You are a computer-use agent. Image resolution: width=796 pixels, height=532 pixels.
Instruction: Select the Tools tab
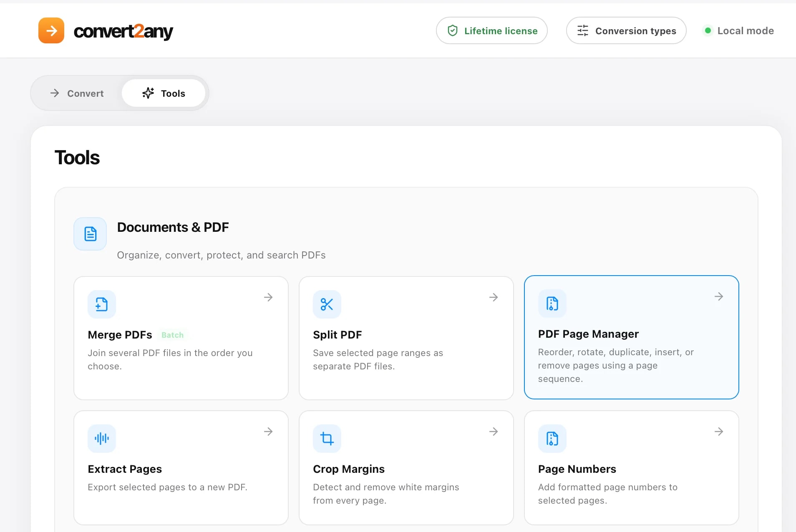click(x=164, y=93)
